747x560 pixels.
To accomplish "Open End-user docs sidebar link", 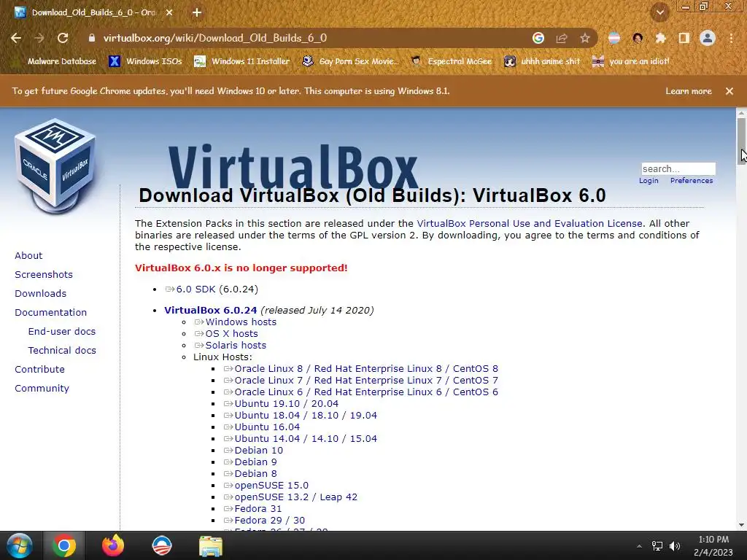I will 62,332.
